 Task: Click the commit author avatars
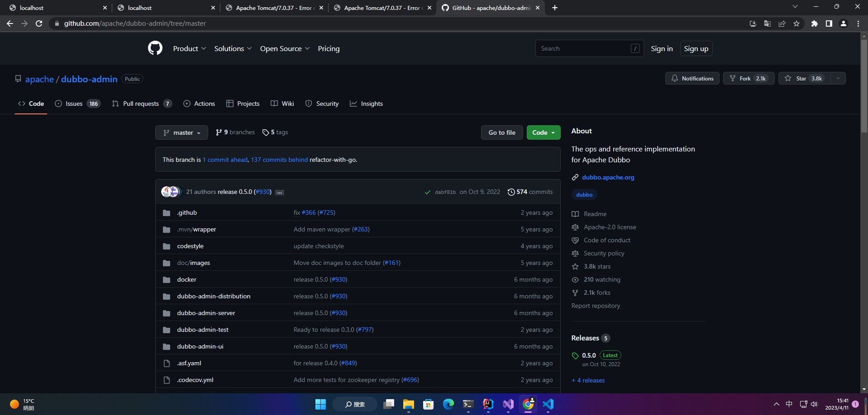[x=171, y=192]
